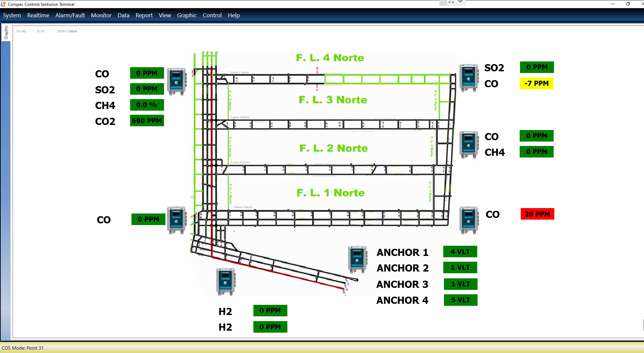The image size is (644, 353).
Task: Select the 690 PPM CO2 value box
Action: click(x=147, y=120)
